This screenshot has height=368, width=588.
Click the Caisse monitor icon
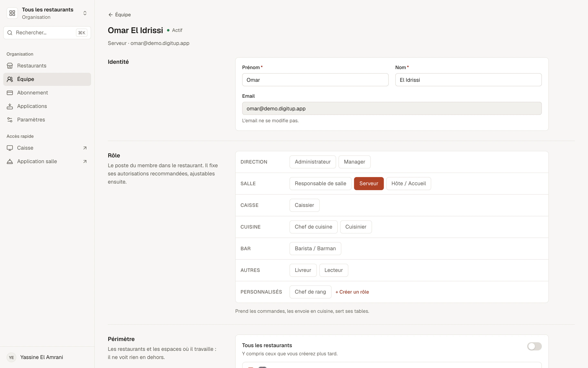(10, 148)
